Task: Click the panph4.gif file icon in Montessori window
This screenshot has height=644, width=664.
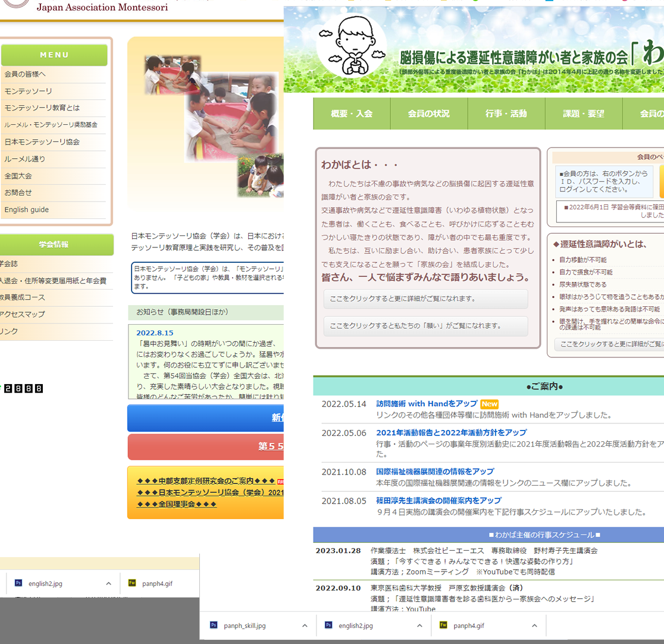Action: pyautogui.click(x=132, y=583)
